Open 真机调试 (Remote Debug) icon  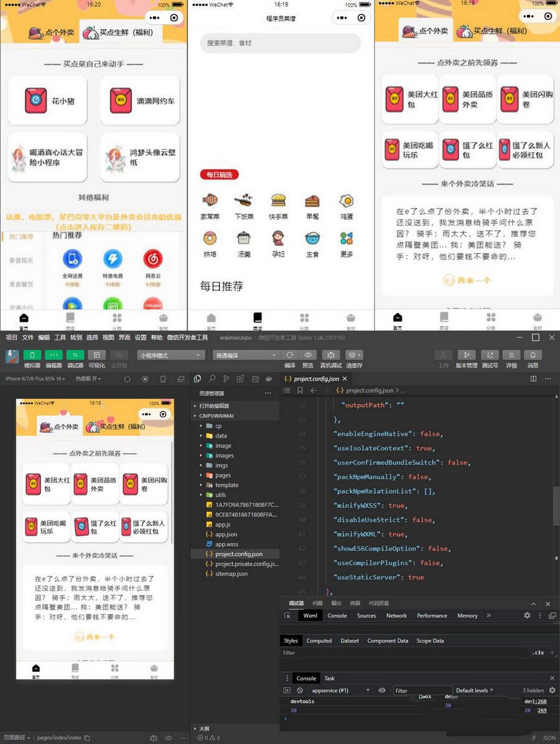(x=331, y=353)
